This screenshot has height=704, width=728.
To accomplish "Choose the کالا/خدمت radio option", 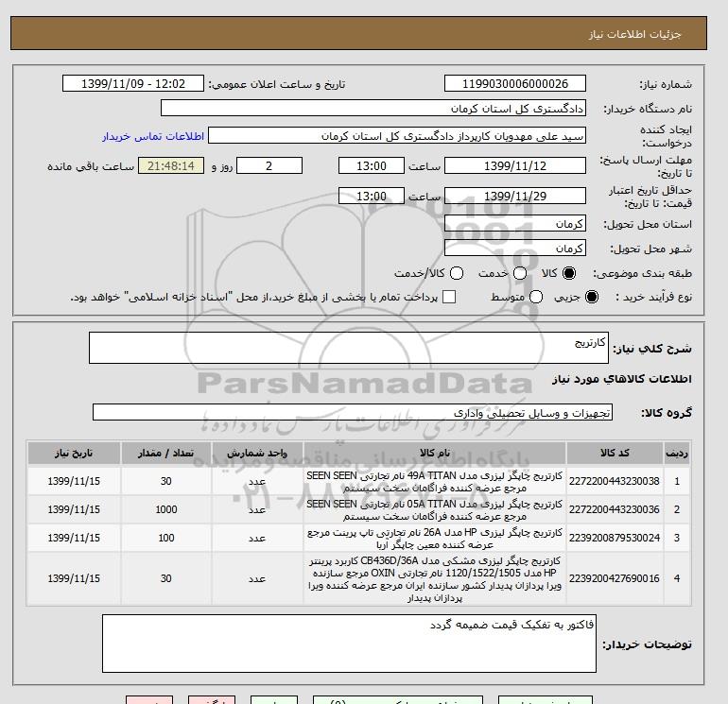I will (x=457, y=273).
